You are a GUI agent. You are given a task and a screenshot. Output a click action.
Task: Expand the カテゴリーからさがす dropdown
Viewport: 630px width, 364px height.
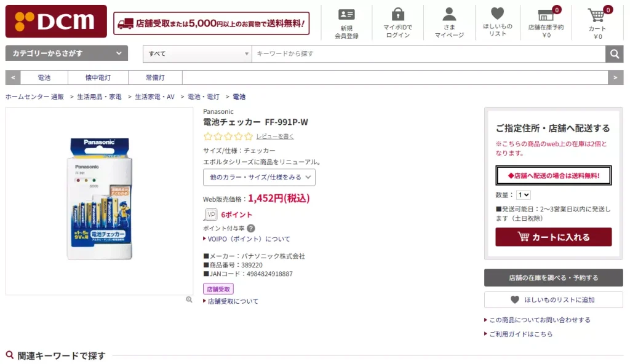pos(66,53)
